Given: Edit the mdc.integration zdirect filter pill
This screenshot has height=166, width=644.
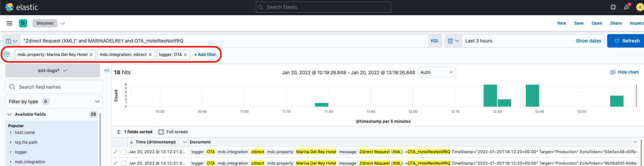Looking at the screenshot, I should tap(123, 55).
